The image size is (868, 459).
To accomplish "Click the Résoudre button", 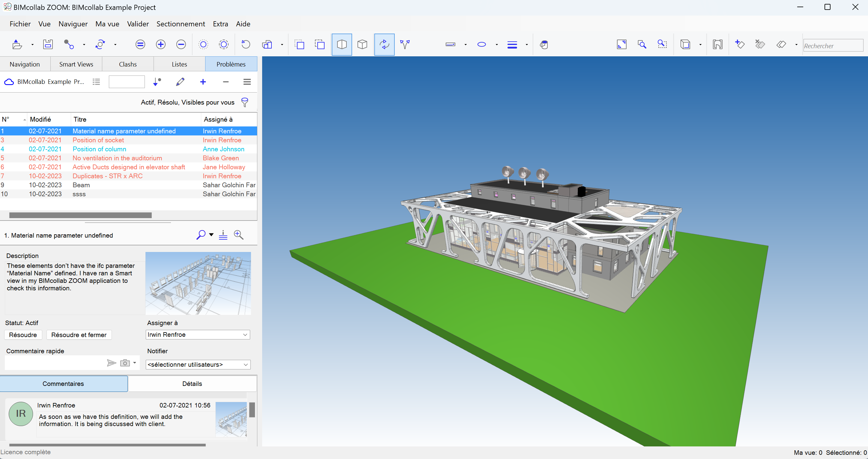I will [23, 335].
